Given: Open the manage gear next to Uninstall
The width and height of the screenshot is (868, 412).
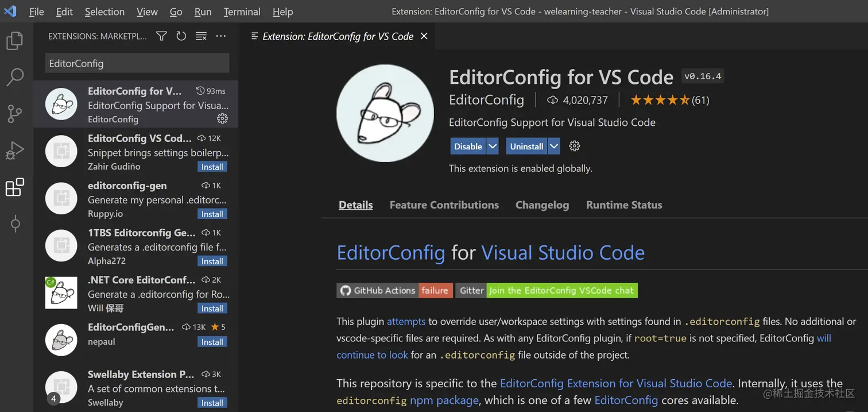Looking at the screenshot, I should pyautogui.click(x=575, y=146).
